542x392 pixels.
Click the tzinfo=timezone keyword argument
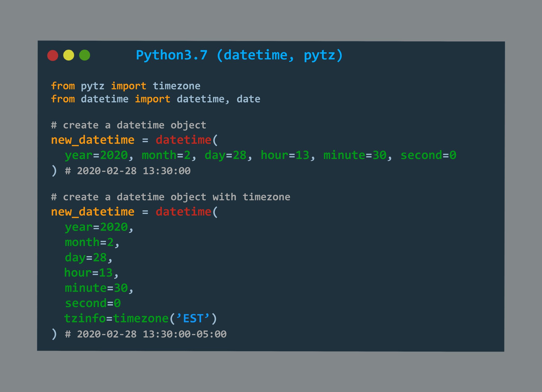tap(116, 318)
